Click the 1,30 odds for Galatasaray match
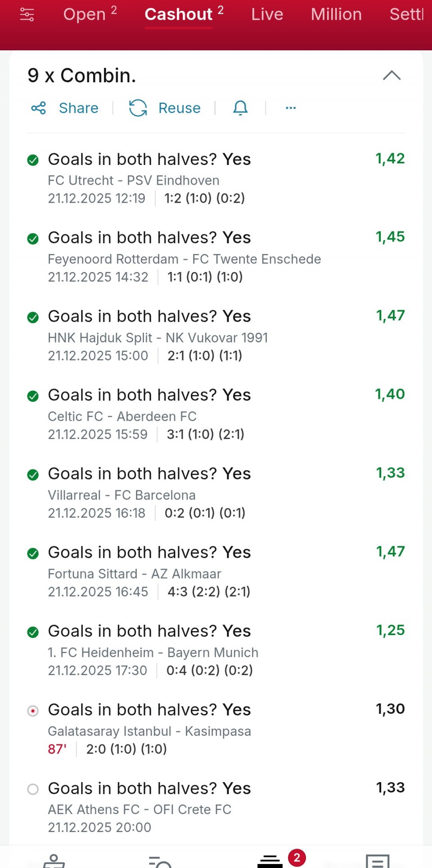Image resolution: width=432 pixels, height=868 pixels. click(x=390, y=709)
